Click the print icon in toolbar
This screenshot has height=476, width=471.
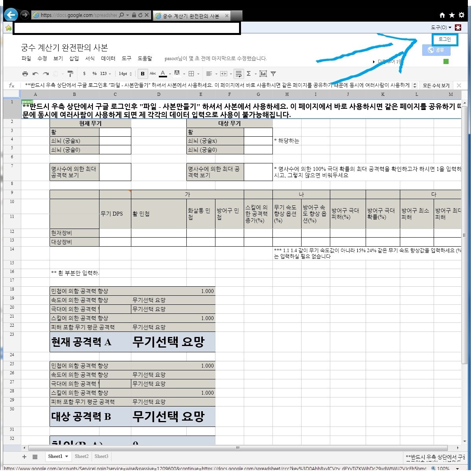pyautogui.click(x=25, y=74)
